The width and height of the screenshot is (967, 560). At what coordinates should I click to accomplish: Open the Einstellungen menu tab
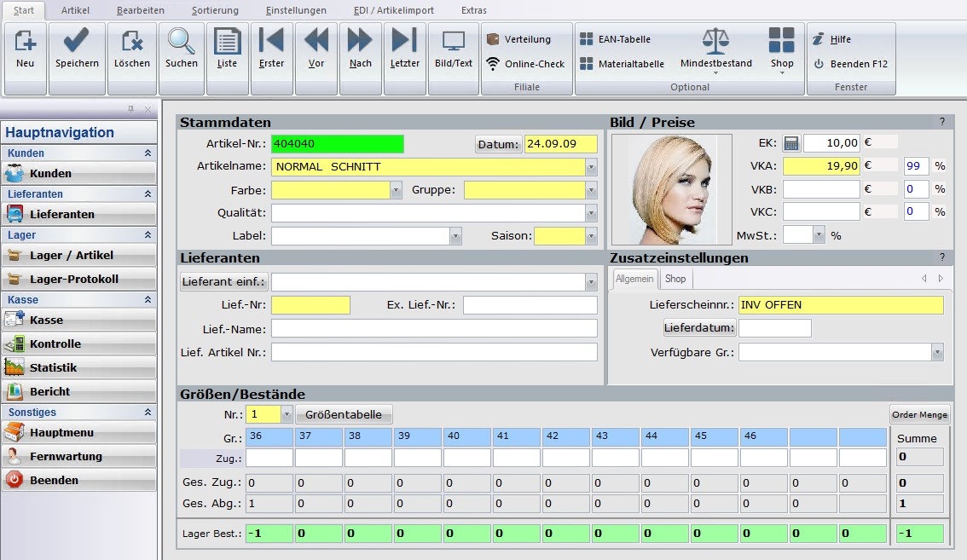[x=296, y=10]
